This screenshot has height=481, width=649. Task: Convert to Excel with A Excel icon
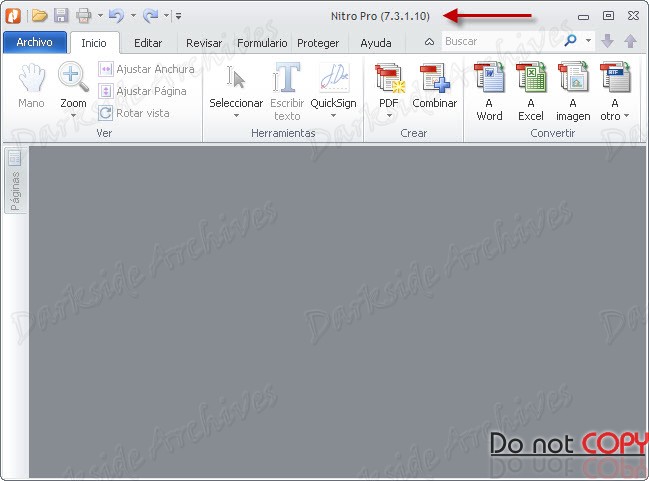531,91
